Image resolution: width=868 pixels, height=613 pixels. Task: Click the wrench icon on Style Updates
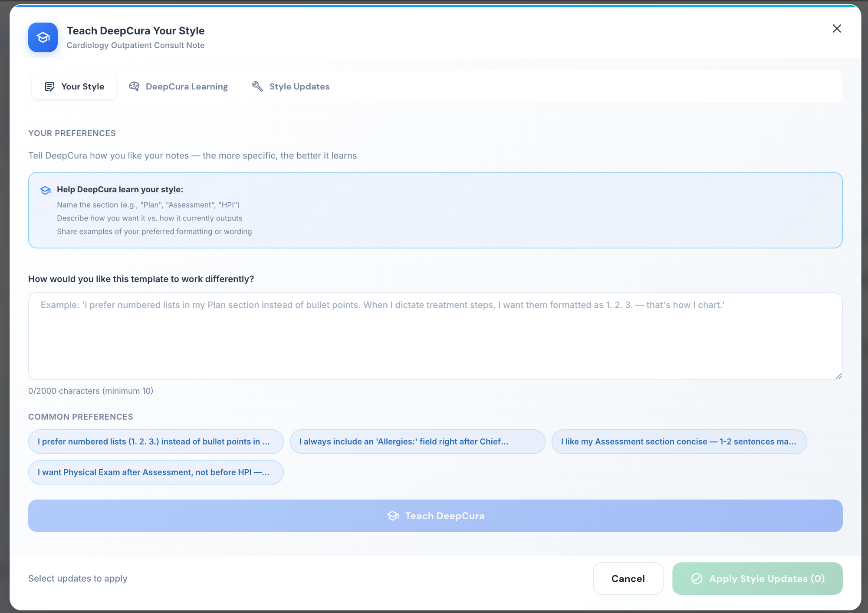[x=257, y=86]
